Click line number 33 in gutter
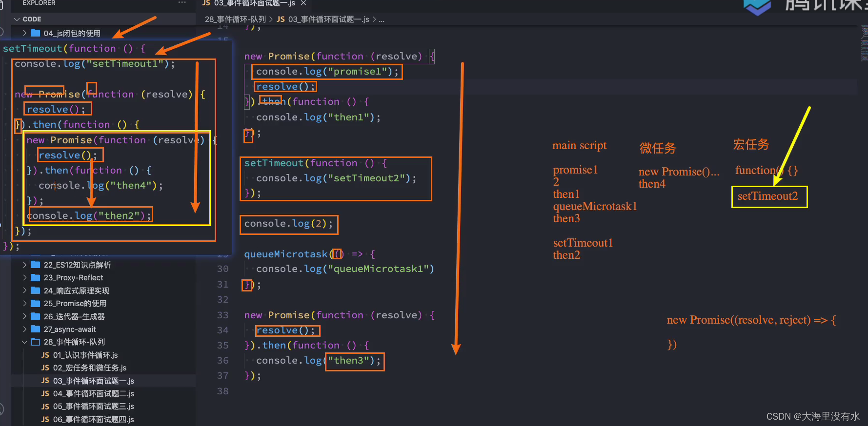The height and width of the screenshot is (426, 868). pos(222,315)
